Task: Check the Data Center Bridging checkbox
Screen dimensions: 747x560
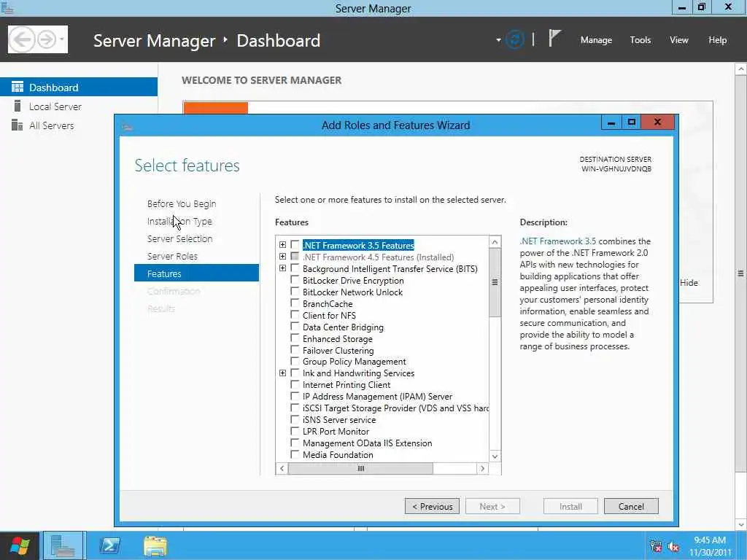Action: [x=295, y=326]
